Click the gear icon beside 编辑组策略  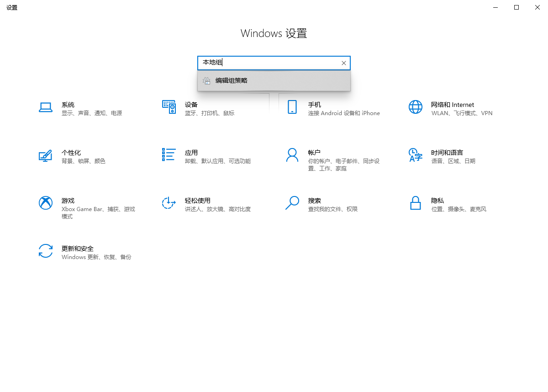(x=207, y=81)
